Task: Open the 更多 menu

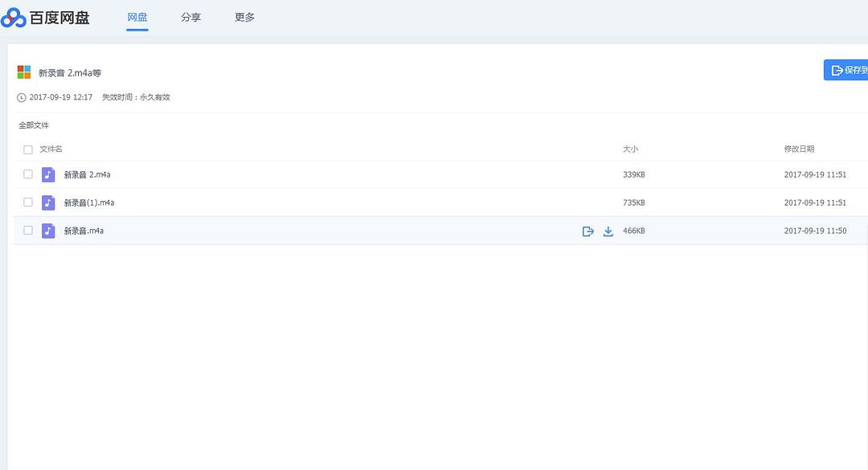Action: [244, 18]
